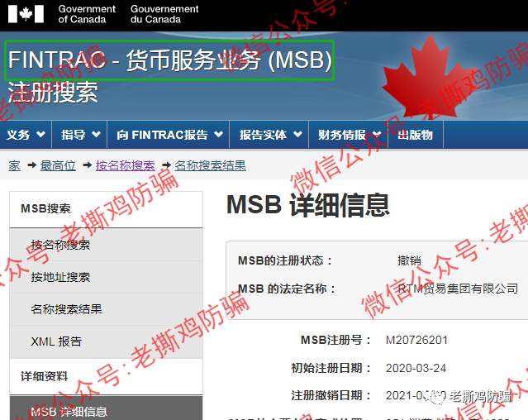The width and height of the screenshot is (528, 420).
Task: Click the registration status value 撤销
Action: tap(409, 260)
